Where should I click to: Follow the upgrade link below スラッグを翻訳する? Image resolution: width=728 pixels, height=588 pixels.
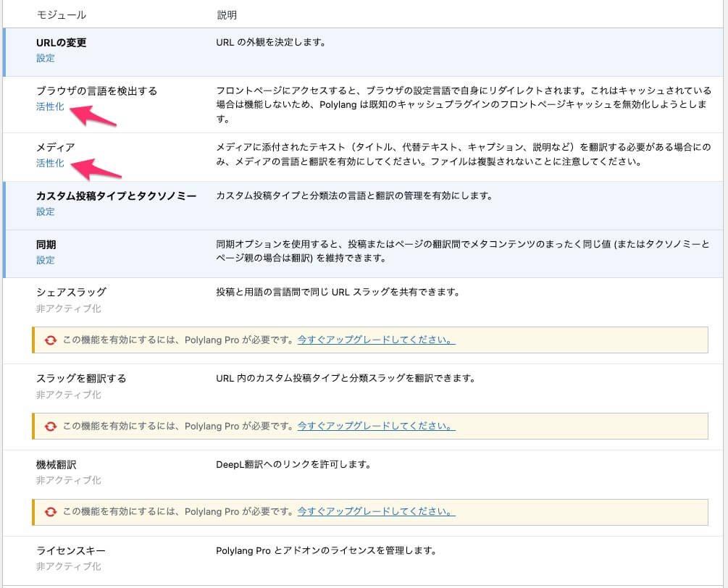pos(376,427)
